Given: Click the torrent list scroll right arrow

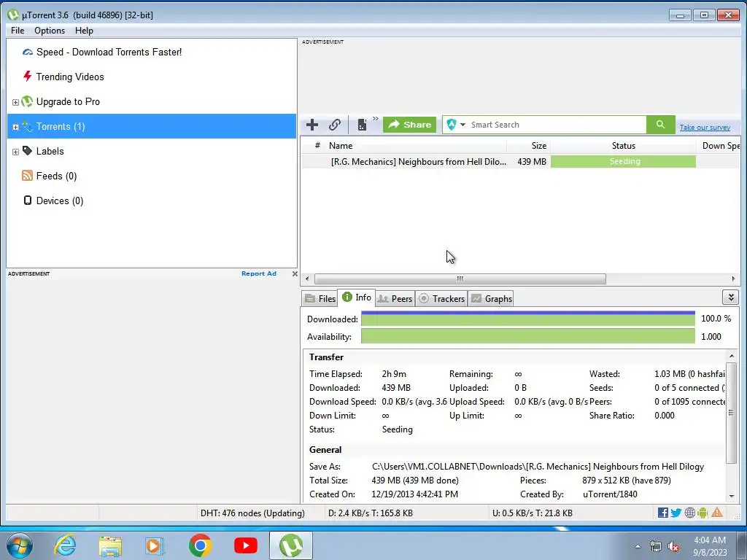Looking at the screenshot, I should click(733, 279).
